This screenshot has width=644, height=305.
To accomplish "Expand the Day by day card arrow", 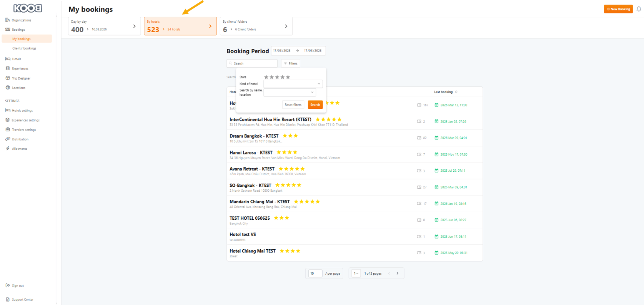I will (134, 26).
